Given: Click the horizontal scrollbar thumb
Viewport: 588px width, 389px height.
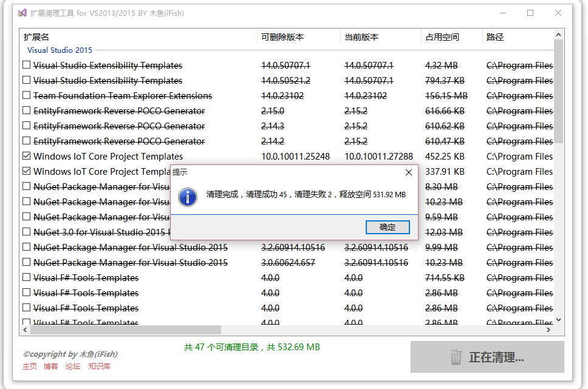Looking at the screenshot, I should tap(126, 330).
